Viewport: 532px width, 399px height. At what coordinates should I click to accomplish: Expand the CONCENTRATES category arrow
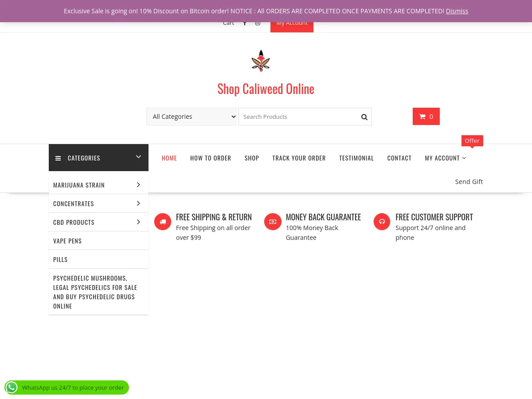pos(138,203)
